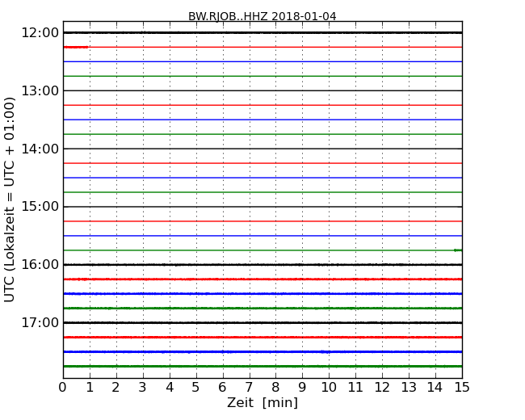Click x-axis tick label 1

90,388
